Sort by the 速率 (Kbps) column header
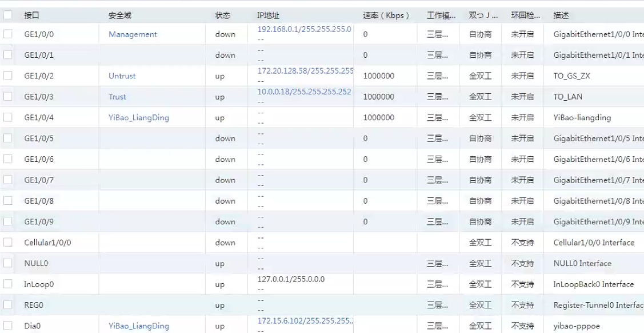The height and width of the screenshot is (333, 644). [x=386, y=15]
